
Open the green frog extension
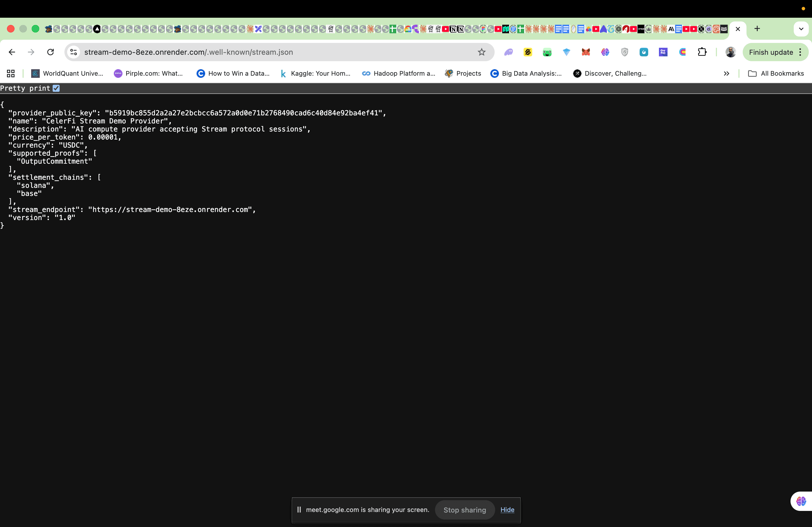point(547,52)
